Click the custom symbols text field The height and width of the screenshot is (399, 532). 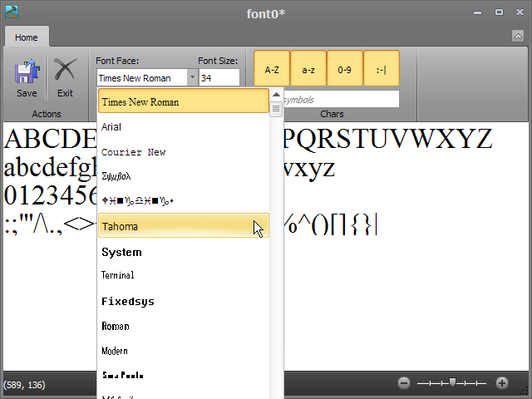click(341, 100)
